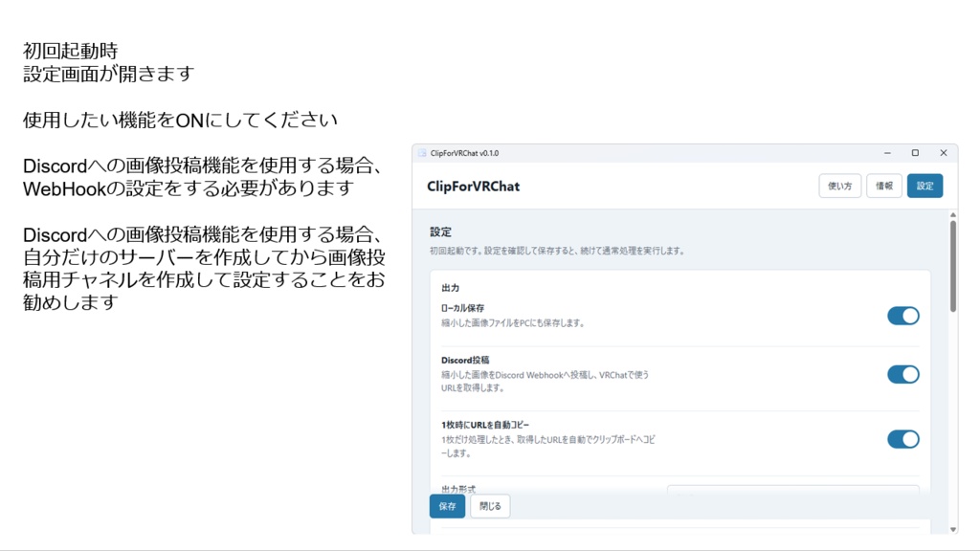Maximize the ClipForVRChat window
Image resolution: width=980 pixels, height=551 pixels.
pos(915,153)
